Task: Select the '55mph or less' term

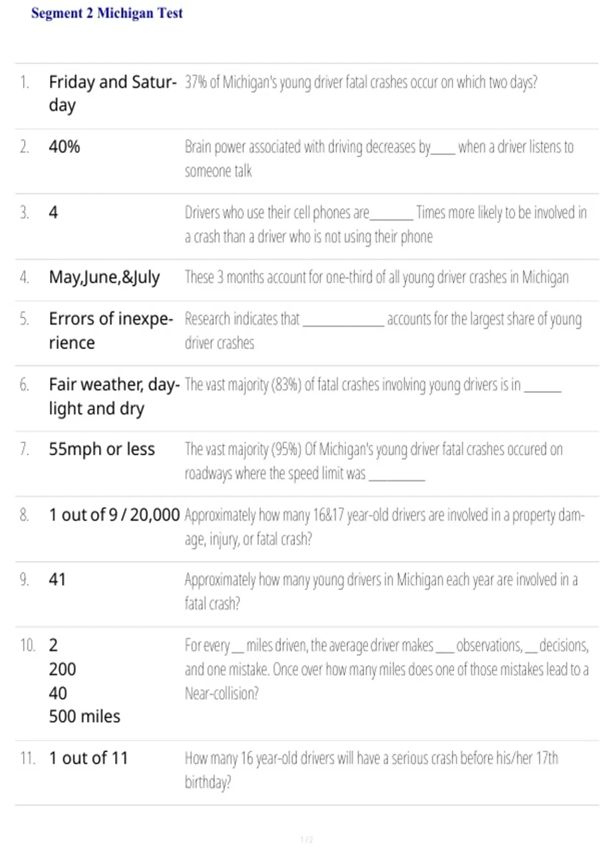Action: tap(102, 449)
